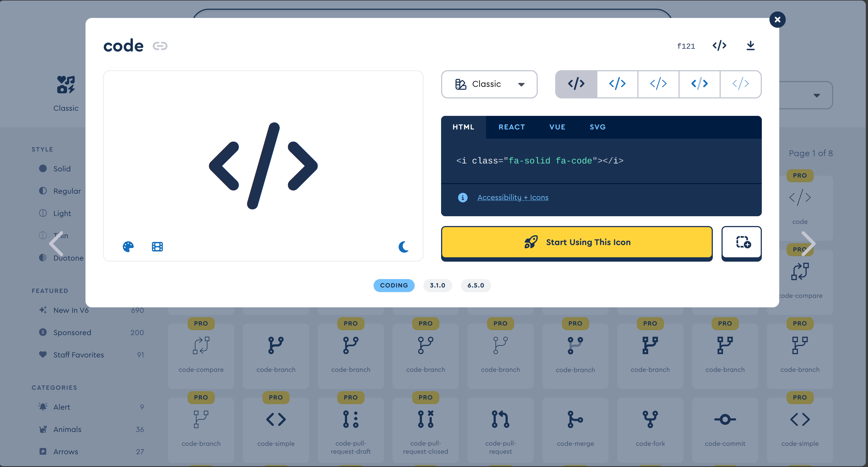This screenshot has height=467, width=868.
Task: Open the Classic family dropdown
Action: click(x=489, y=84)
